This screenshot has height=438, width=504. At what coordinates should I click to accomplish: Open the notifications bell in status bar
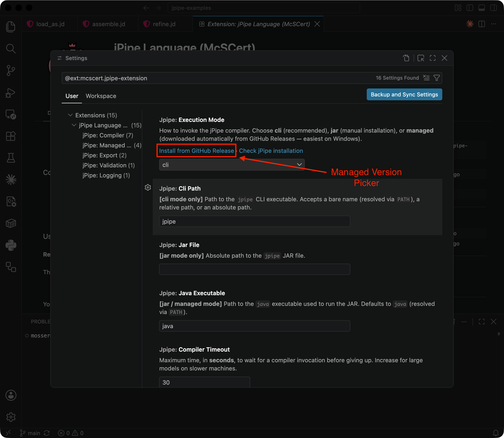(496, 433)
